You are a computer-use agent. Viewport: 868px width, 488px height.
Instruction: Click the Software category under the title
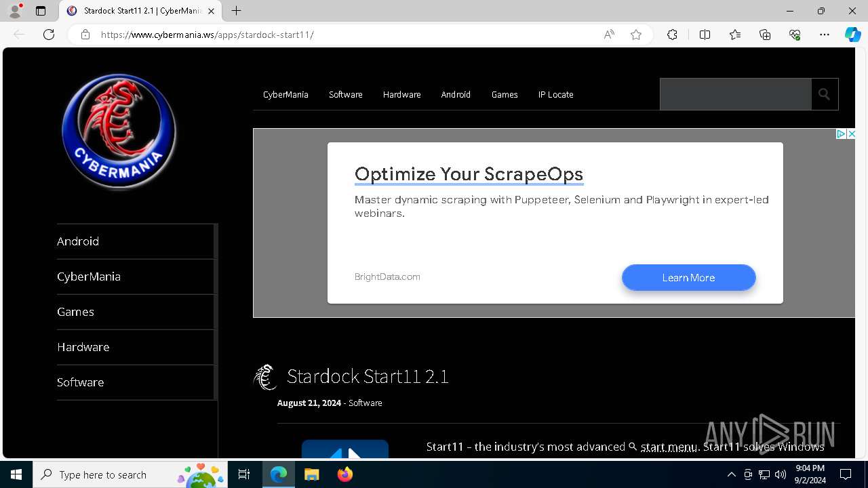coord(366,403)
